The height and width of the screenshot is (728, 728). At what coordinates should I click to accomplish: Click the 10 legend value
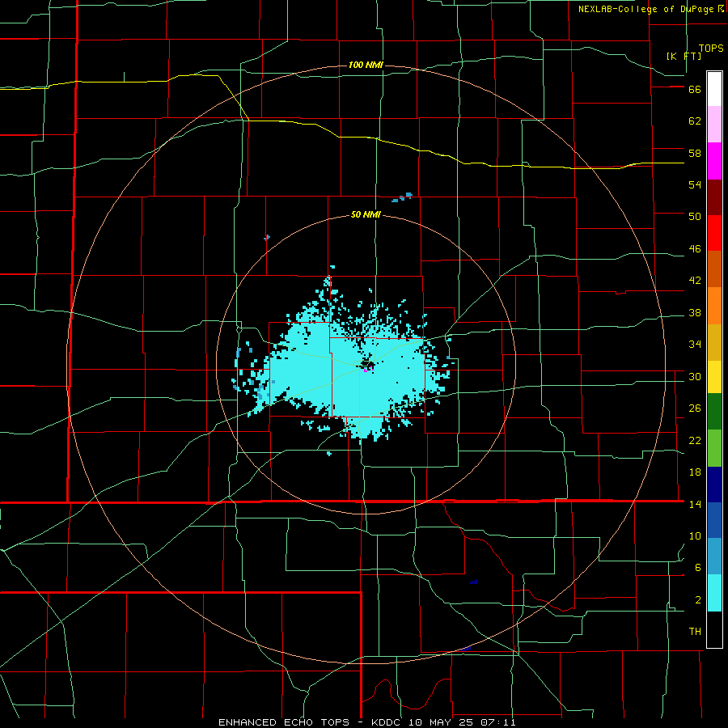[695, 535]
